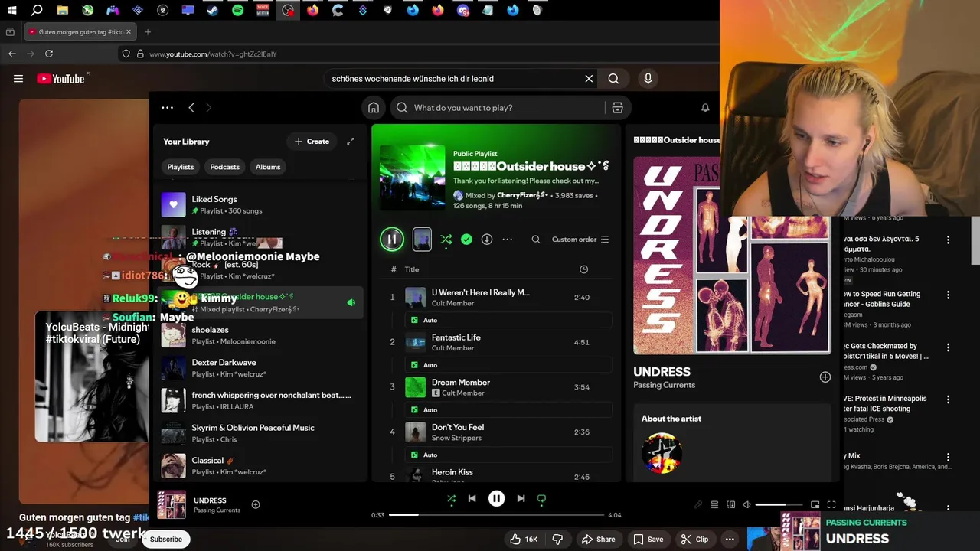
Task: Skip to previous track
Action: pyautogui.click(x=472, y=499)
